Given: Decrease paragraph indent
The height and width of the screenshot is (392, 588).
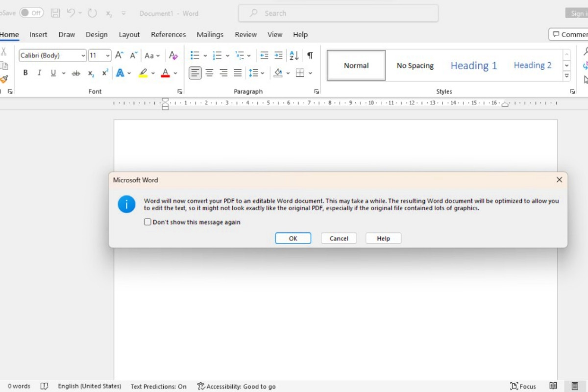Looking at the screenshot, I should pyautogui.click(x=264, y=55).
